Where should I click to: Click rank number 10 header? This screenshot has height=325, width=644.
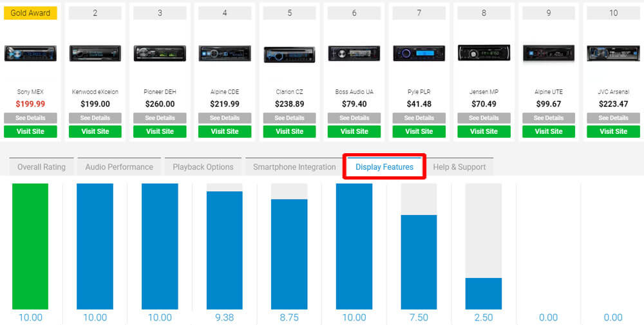613,13
